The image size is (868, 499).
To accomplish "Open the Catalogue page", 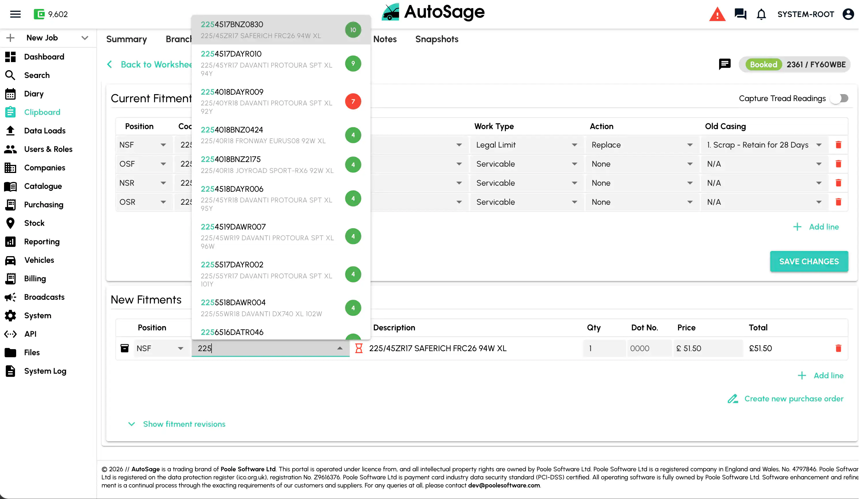I will (x=43, y=186).
